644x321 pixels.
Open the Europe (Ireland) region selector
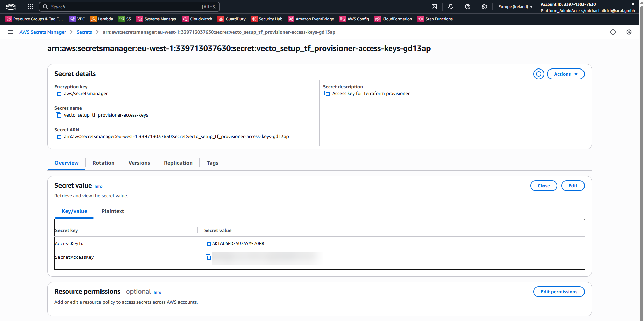(x=516, y=7)
